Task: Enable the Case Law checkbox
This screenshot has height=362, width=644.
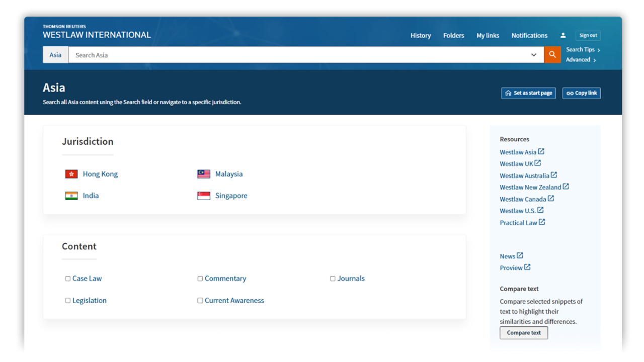Action: 67,278
